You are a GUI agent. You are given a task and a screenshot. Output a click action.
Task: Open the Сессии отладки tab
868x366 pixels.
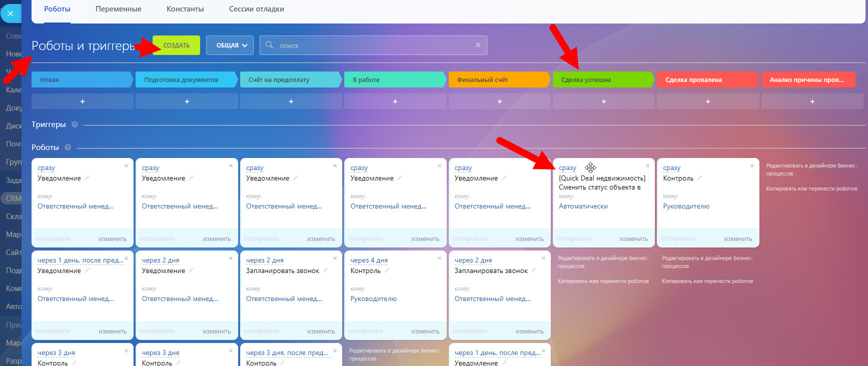point(256,9)
